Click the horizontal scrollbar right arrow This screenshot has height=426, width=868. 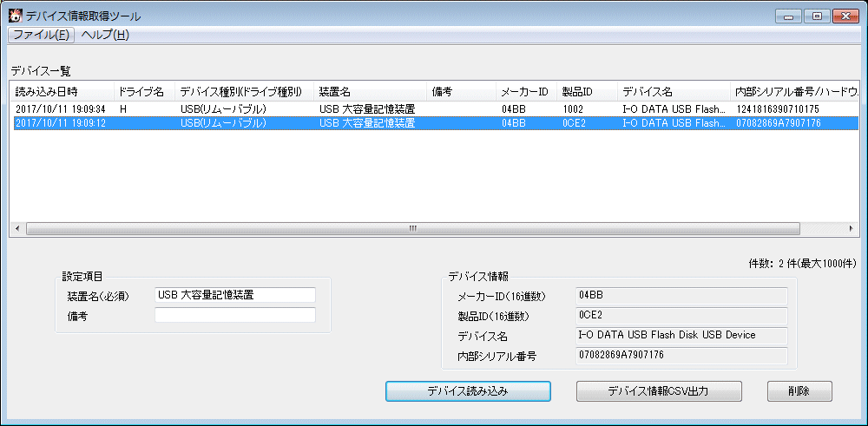tap(851, 228)
